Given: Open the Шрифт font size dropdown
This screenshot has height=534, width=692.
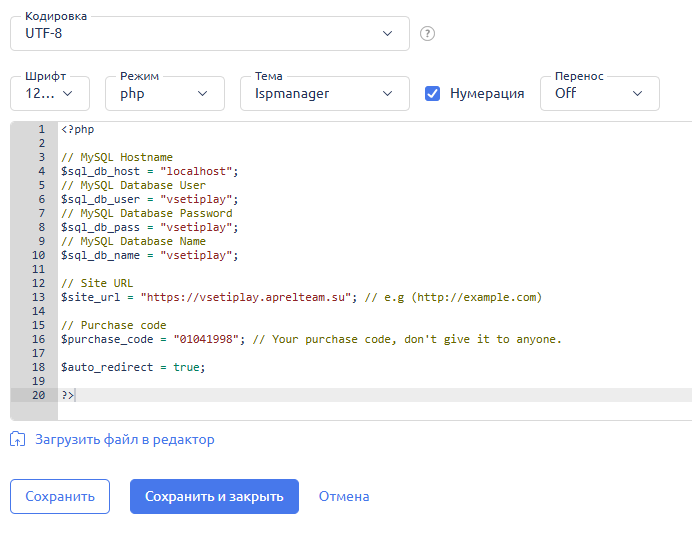Looking at the screenshot, I should point(50,93).
